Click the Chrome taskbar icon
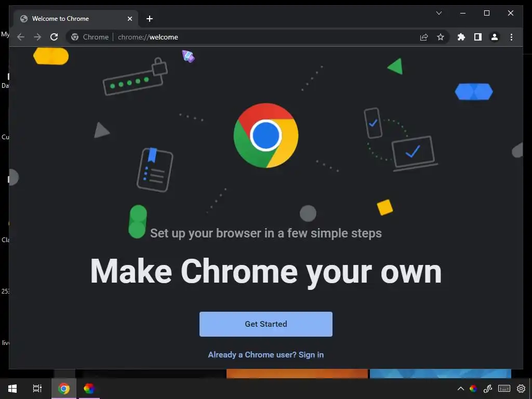Viewport: 532px width, 399px height. [x=64, y=389]
